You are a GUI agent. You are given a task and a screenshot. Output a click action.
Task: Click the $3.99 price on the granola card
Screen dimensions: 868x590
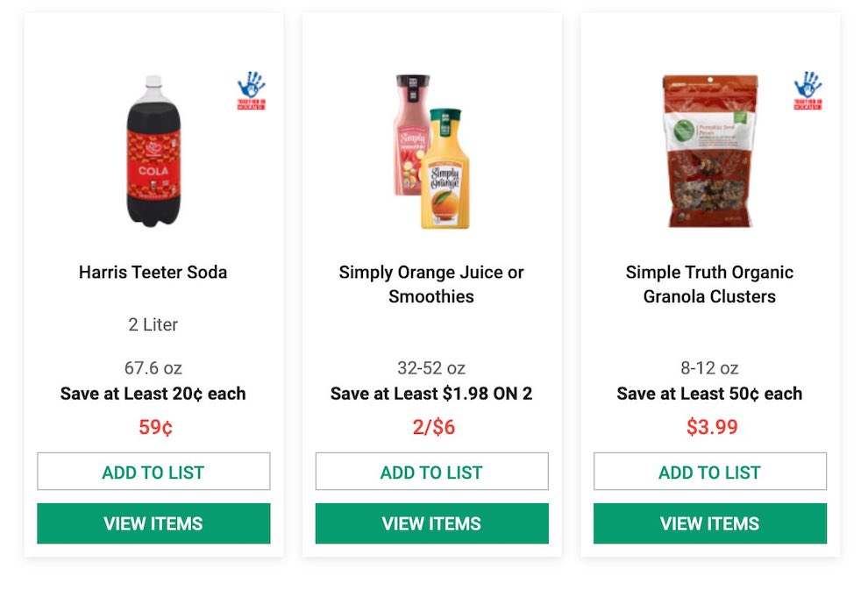[708, 427]
